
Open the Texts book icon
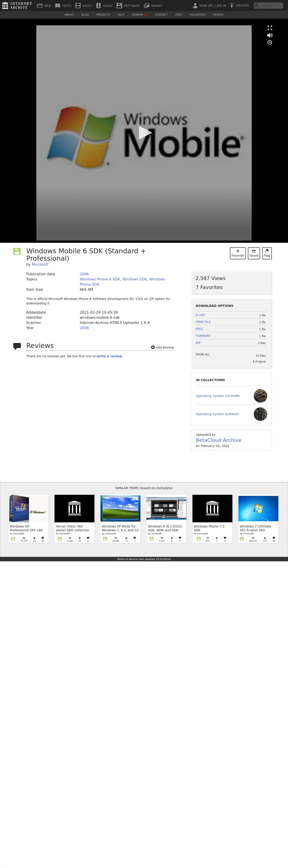pos(58,5)
